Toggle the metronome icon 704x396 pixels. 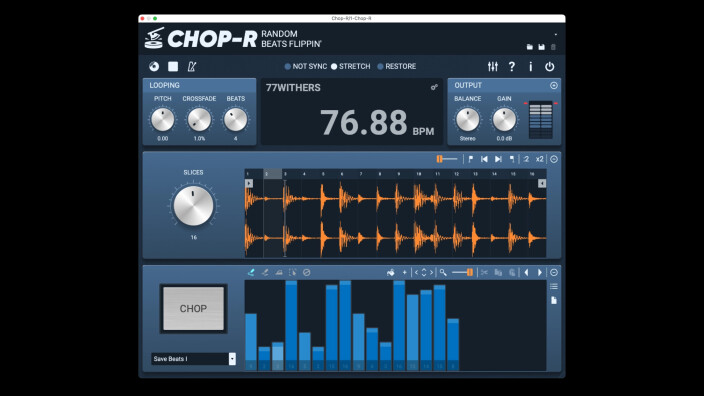(x=192, y=66)
